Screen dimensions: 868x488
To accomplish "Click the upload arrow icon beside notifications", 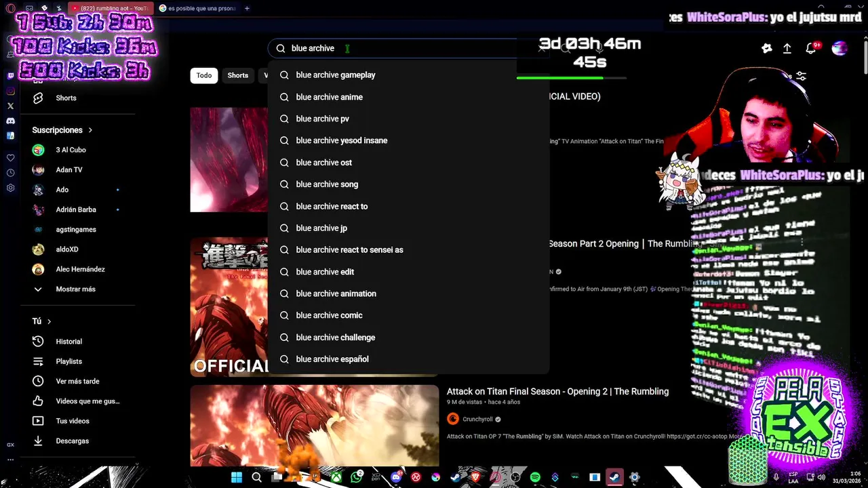I will click(x=787, y=48).
